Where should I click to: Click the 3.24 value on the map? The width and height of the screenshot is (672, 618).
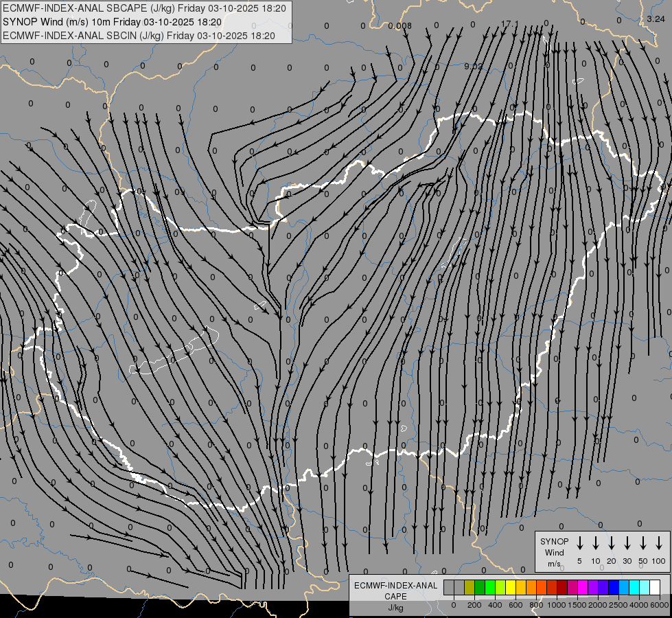click(x=656, y=19)
